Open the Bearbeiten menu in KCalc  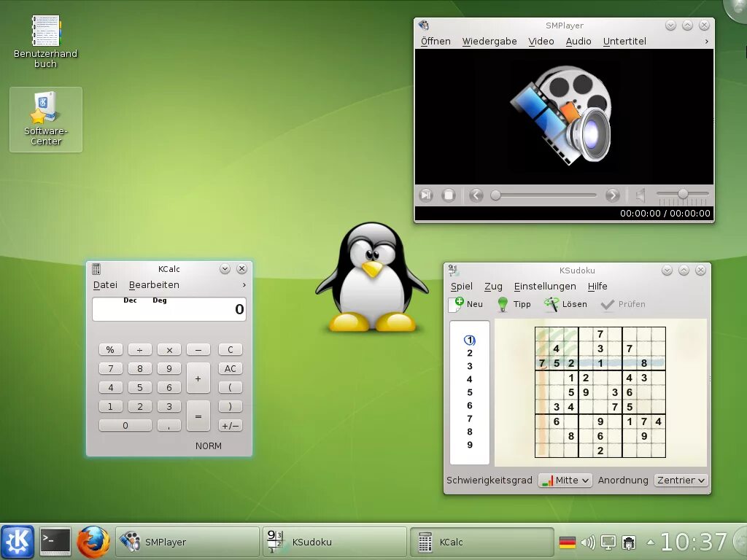tap(154, 285)
